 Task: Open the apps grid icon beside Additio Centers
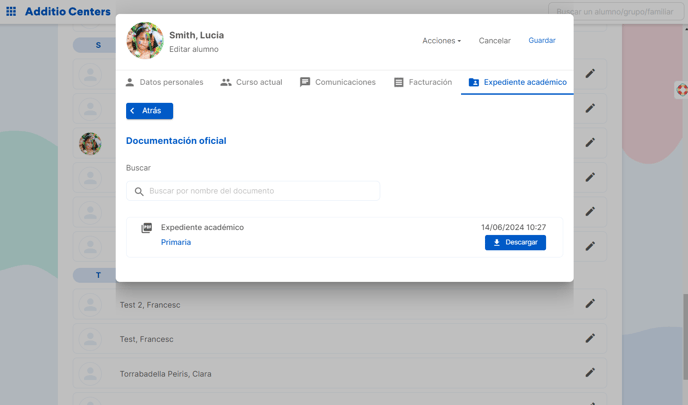click(11, 11)
